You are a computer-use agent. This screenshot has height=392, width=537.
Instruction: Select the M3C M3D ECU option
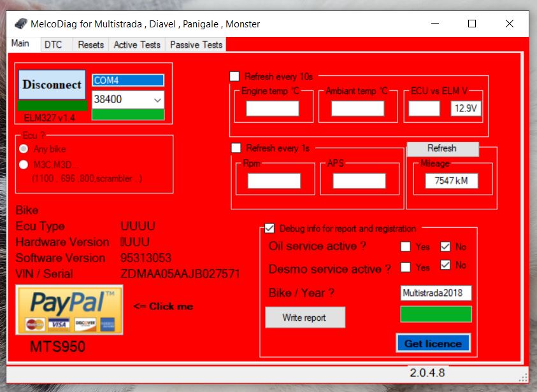(x=24, y=165)
